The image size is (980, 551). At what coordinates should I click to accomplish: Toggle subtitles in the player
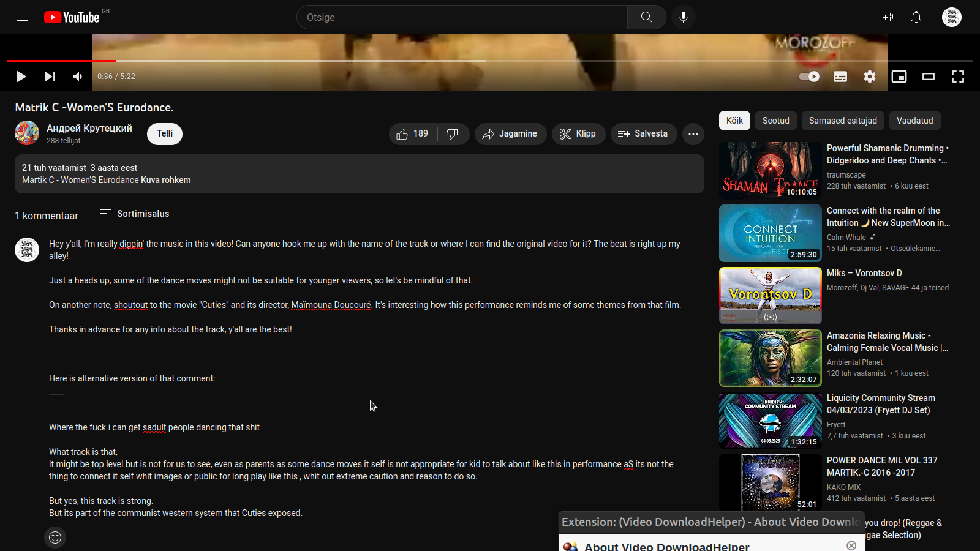tap(840, 77)
